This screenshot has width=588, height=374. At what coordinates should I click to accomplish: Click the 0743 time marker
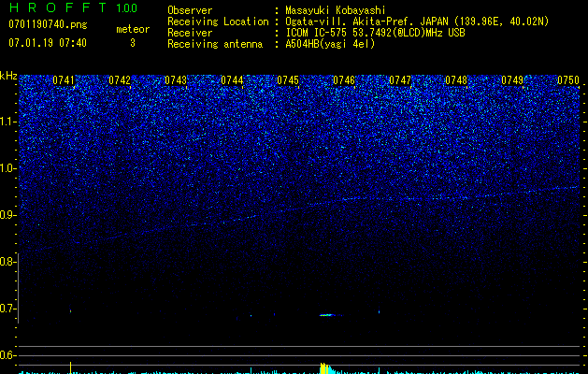176,80
